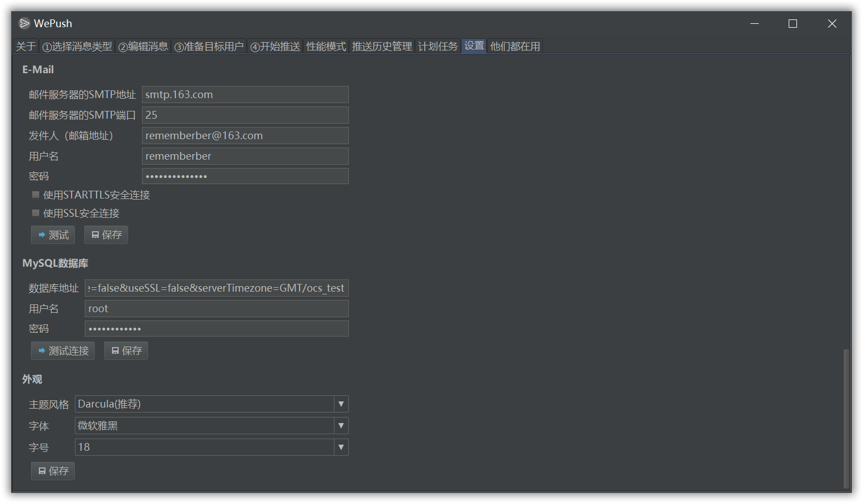Click the WePush app icon in title bar
The image size is (863, 504).
[x=24, y=23]
